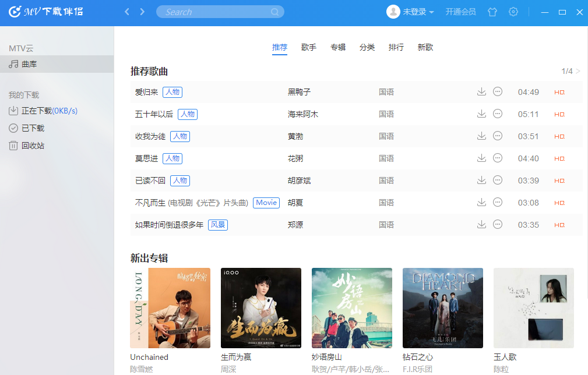The image size is (588, 375).
Task: Click the 风景 tag on 如果时间倒退很多年
Action: tap(218, 225)
